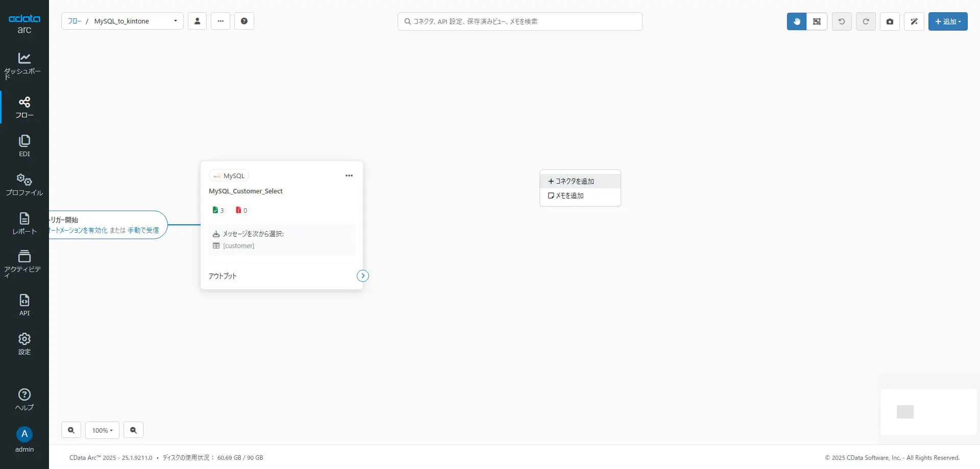
Task: Open the Activity page in sidebar
Action: tap(24, 263)
